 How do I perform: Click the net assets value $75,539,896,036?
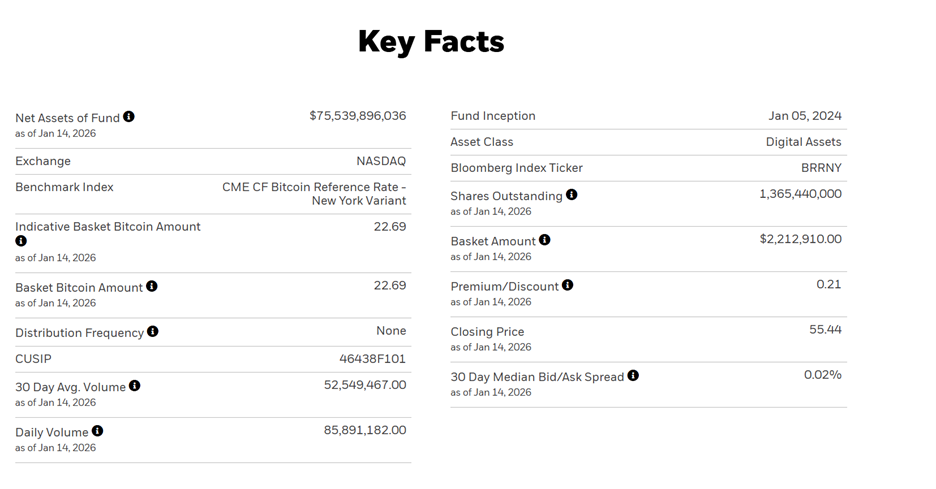[358, 116]
